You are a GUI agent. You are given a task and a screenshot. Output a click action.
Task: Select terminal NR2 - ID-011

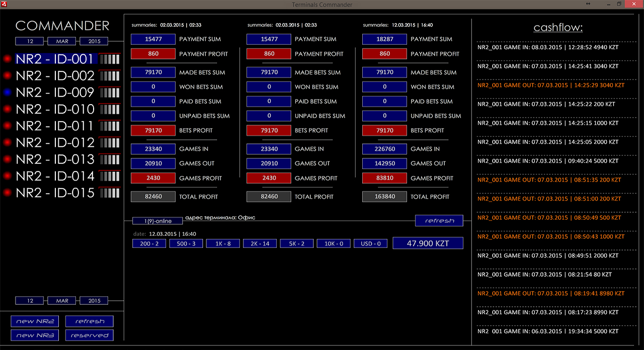click(55, 126)
